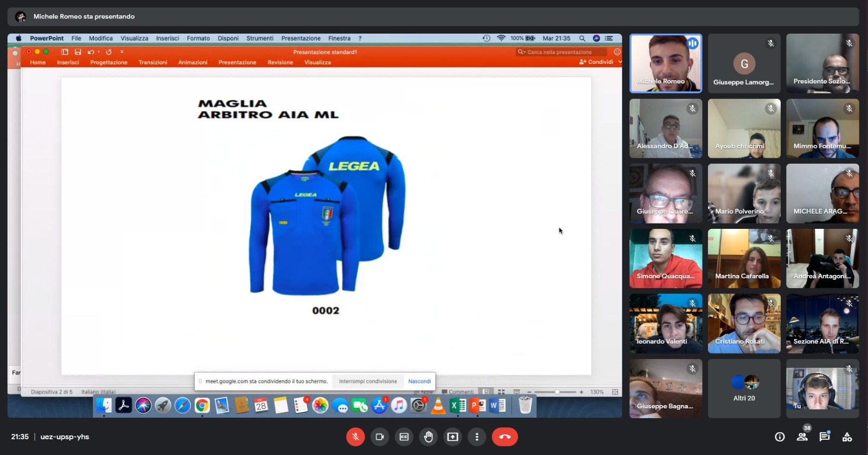Select Martina Cafarella video tile
The width and height of the screenshot is (868, 455).
tap(744, 258)
